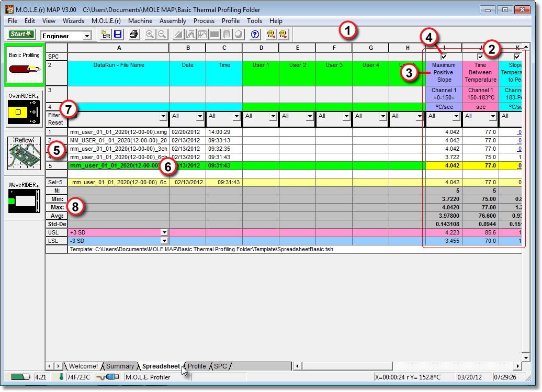Select the Reflow sidebar icon
The height and width of the screenshot is (392, 542).
pos(24,153)
